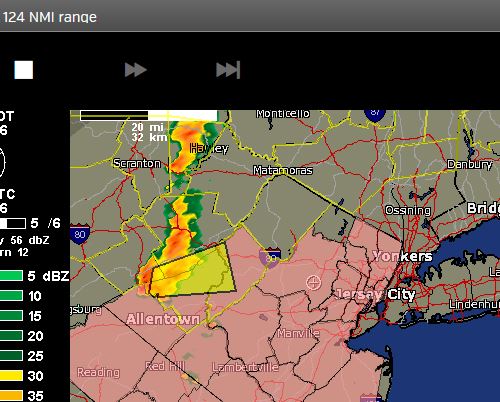The height and width of the screenshot is (402, 500).
Task: Click the purple Interstate 80 shield in the pink area
Action: click(270, 258)
